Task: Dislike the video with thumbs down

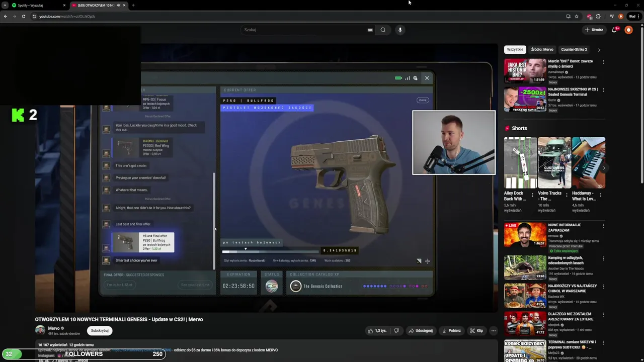Action: tap(396, 330)
